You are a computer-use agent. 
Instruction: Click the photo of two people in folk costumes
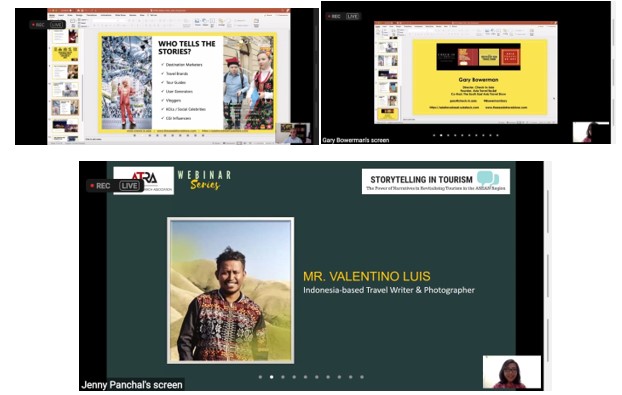click(248, 82)
